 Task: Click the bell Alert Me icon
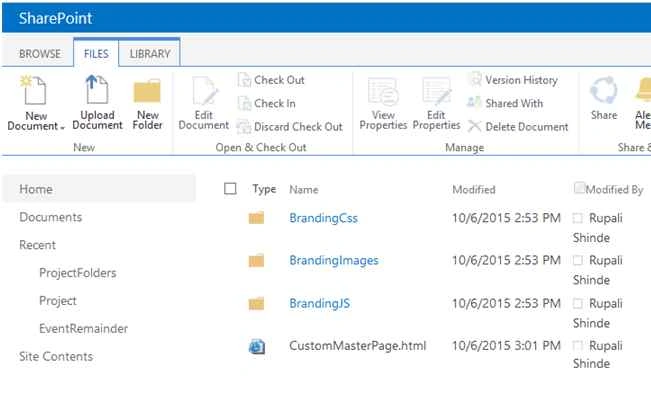[644, 90]
